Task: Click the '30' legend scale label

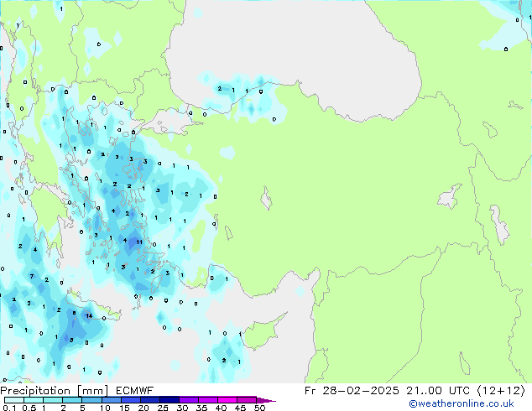Action: click(x=182, y=408)
